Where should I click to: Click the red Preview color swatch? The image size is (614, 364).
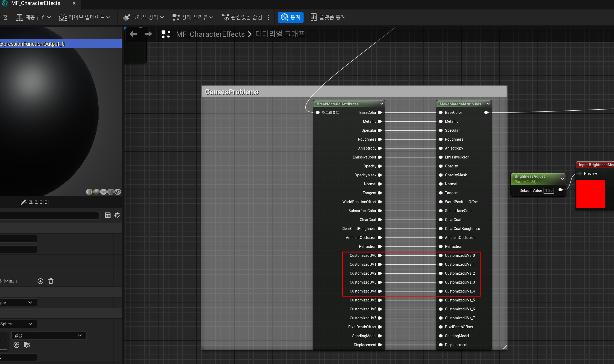(x=591, y=194)
